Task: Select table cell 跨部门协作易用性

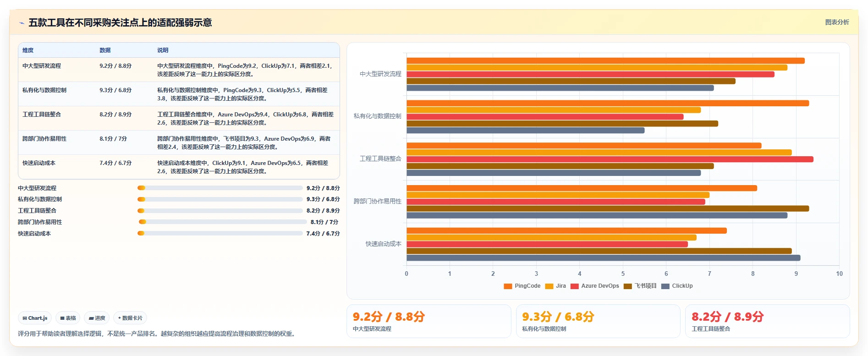Action: [44, 139]
